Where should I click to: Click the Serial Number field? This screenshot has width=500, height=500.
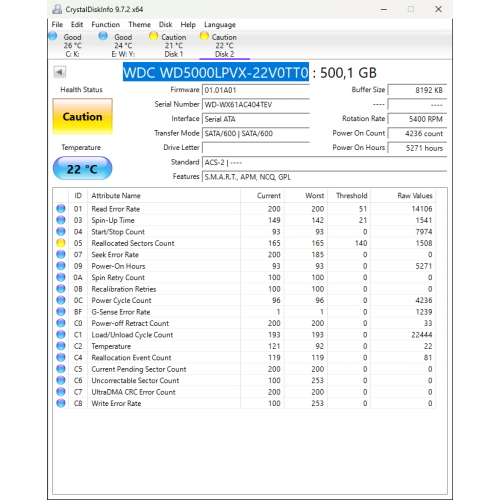(x=256, y=105)
